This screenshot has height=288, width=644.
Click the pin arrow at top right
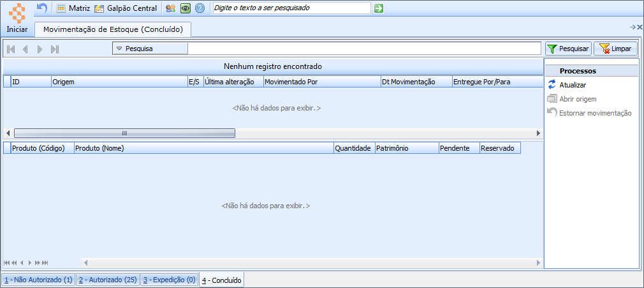[x=633, y=27]
